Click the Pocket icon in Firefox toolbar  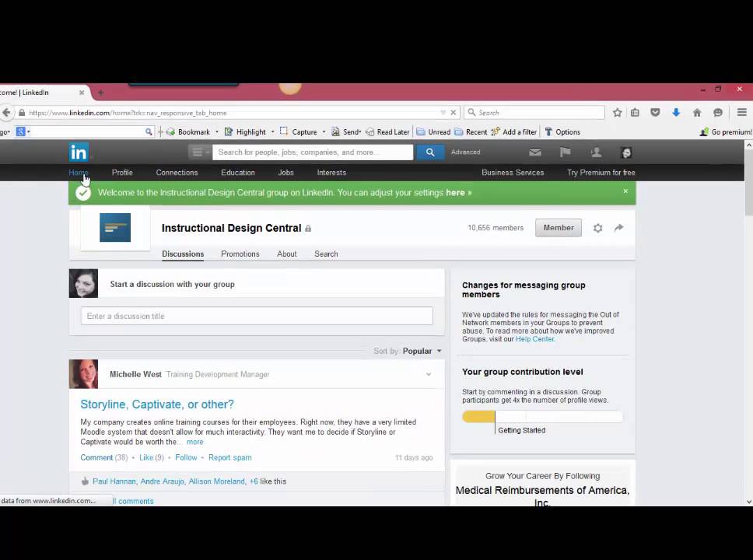coord(655,112)
